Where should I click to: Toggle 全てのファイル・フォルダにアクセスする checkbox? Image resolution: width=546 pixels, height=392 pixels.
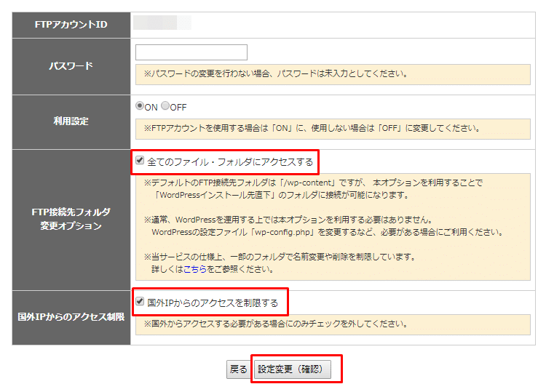(x=140, y=160)
